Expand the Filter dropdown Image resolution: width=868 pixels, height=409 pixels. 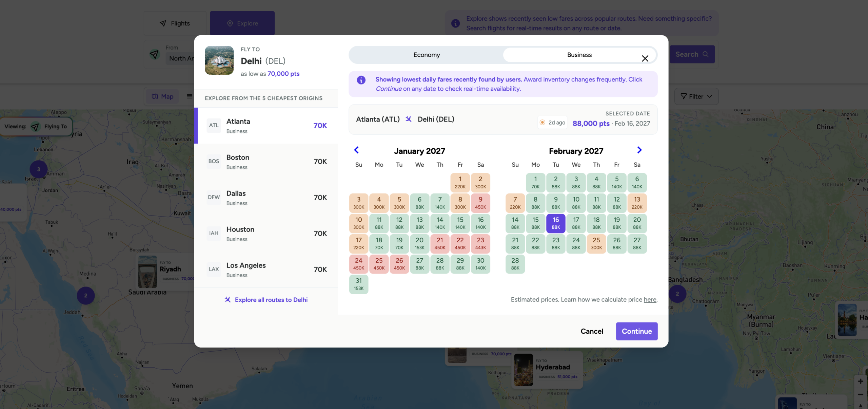click(x=696, y=96)
